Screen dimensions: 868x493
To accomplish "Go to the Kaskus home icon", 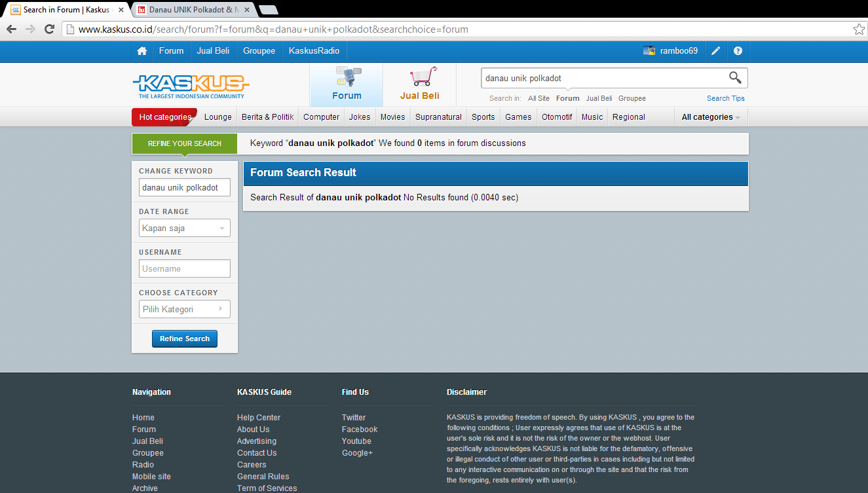I will click(x=142, y=51).
